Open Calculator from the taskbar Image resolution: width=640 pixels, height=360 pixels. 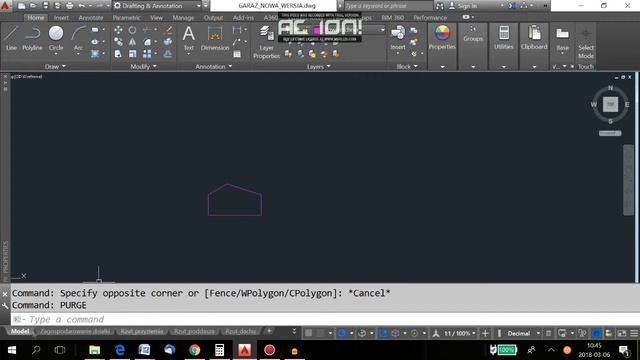pyautogui.click(x=220, y=350)
